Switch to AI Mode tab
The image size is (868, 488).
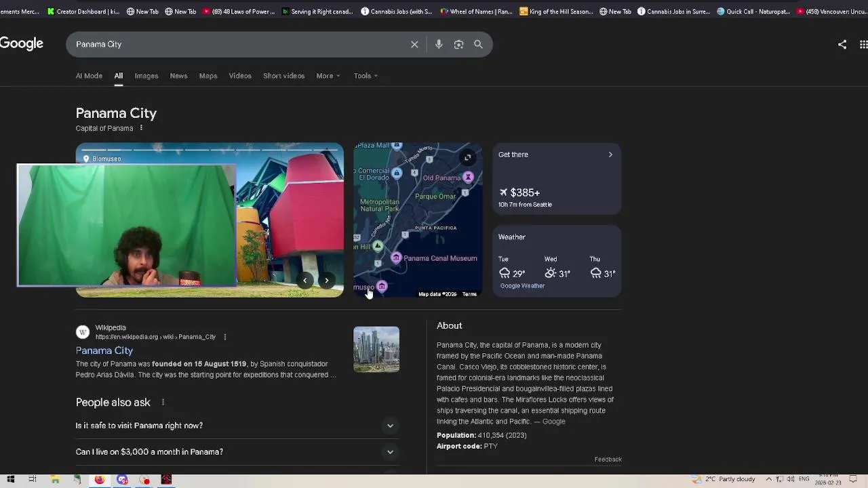(89, 76)
